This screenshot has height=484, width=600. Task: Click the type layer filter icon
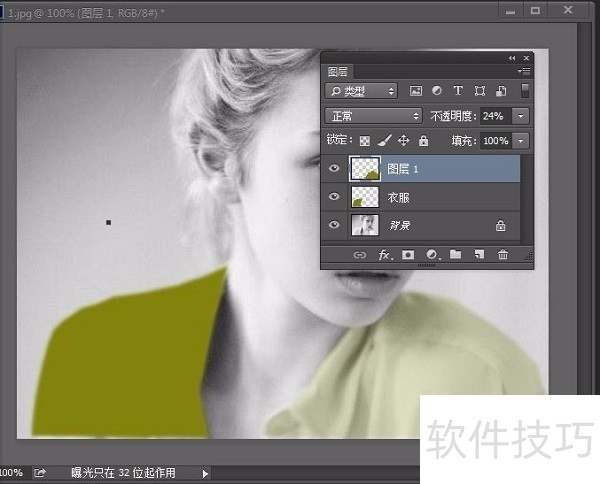pyautogui.click(x=458, y=91)
